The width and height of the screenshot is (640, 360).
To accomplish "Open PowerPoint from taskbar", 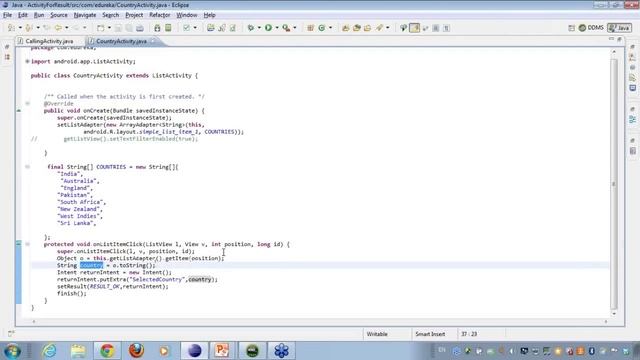I will 222,351.
